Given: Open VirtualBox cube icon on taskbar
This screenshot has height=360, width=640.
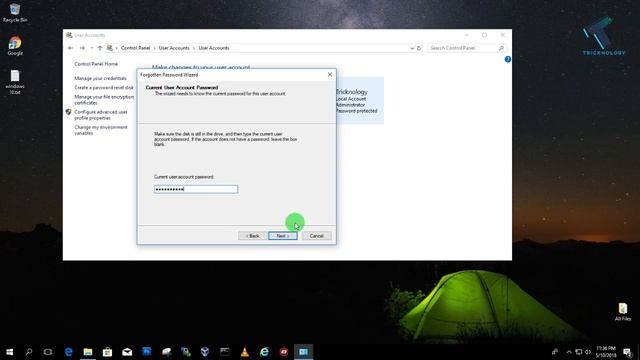Looking at the screenshot, I should [205, 352].
